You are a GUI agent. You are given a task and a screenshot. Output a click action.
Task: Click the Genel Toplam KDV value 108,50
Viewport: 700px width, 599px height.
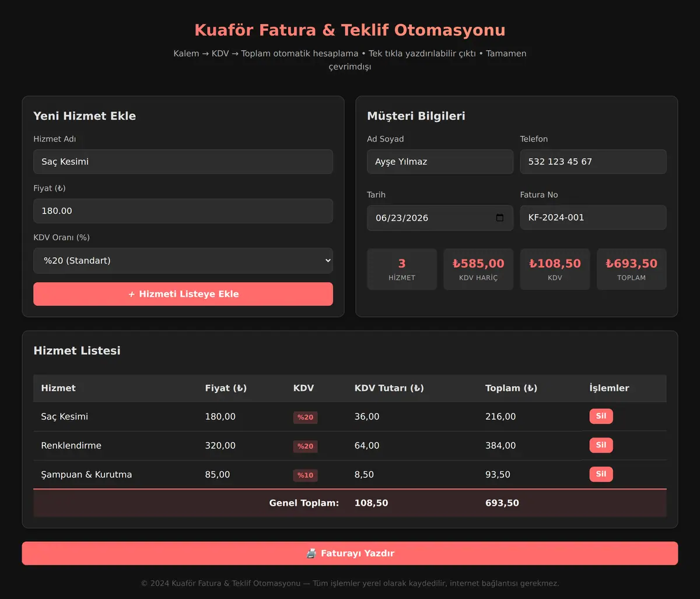tap(371, 503)
